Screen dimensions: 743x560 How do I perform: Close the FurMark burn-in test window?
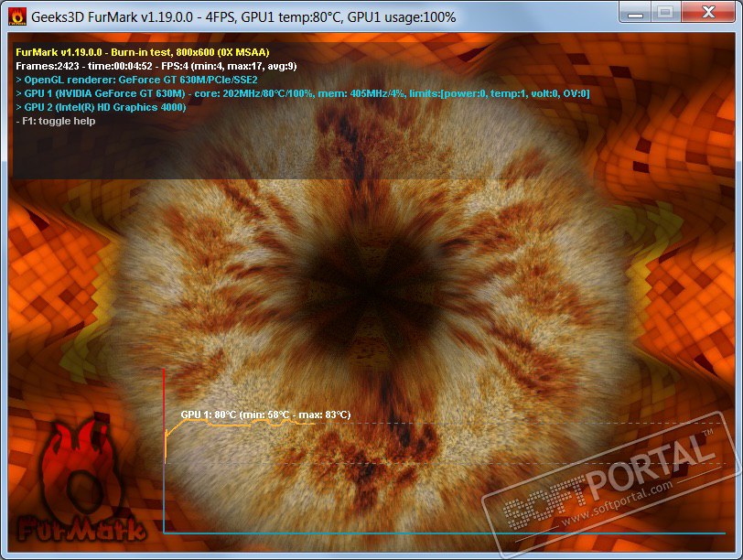(x=708, y=13)
